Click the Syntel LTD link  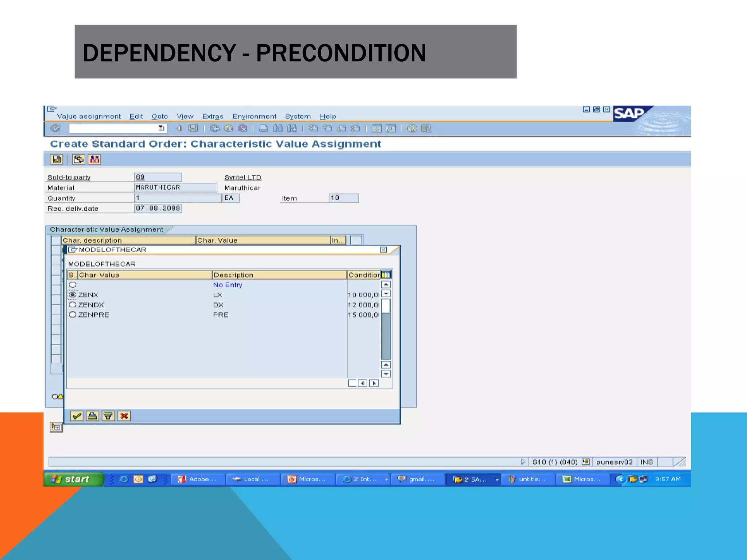pyautogui.click(x=243, y=177)
